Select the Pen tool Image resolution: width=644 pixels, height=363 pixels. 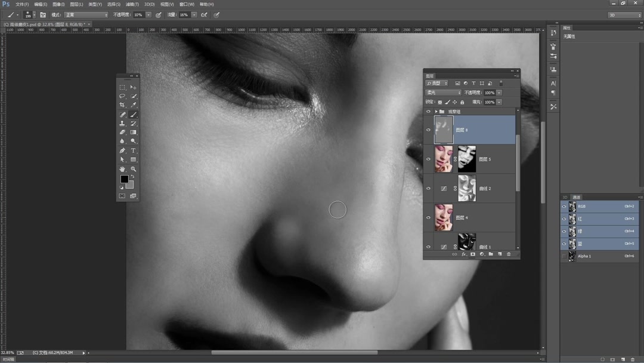click(x=122, y=150)
